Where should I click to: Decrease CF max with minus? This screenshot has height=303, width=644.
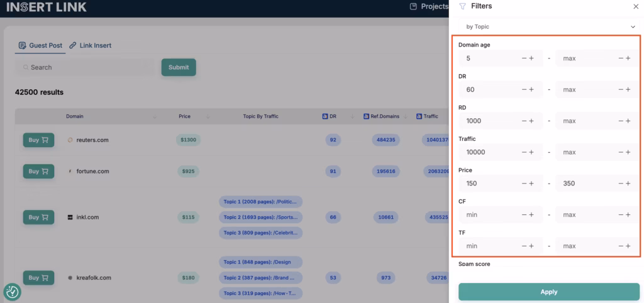click(621, 215)
